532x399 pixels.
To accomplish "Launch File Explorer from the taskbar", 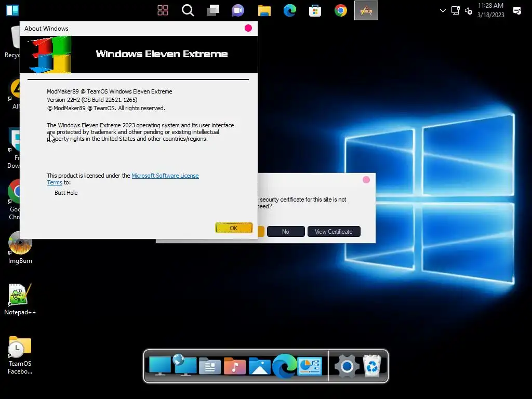I will (264, 10).
